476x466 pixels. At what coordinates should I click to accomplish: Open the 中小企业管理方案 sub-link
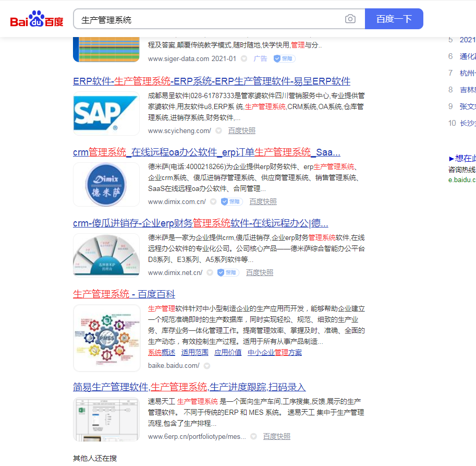[275, 352]
